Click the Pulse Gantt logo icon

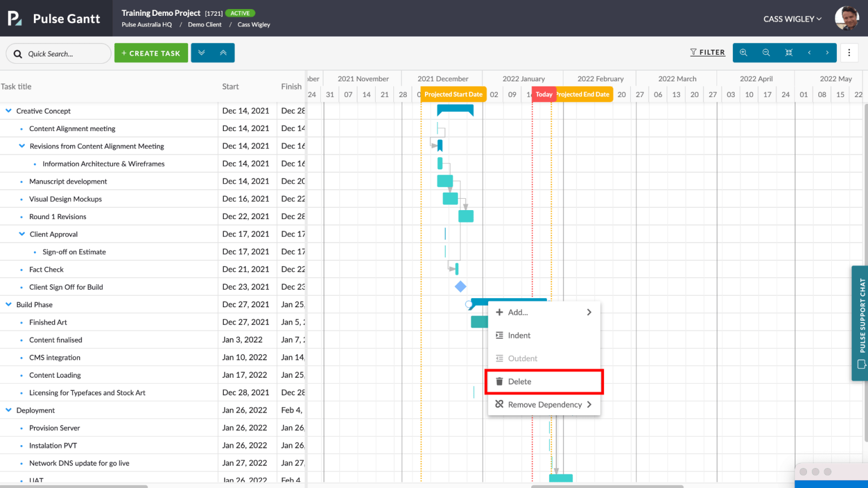[15, 19]
